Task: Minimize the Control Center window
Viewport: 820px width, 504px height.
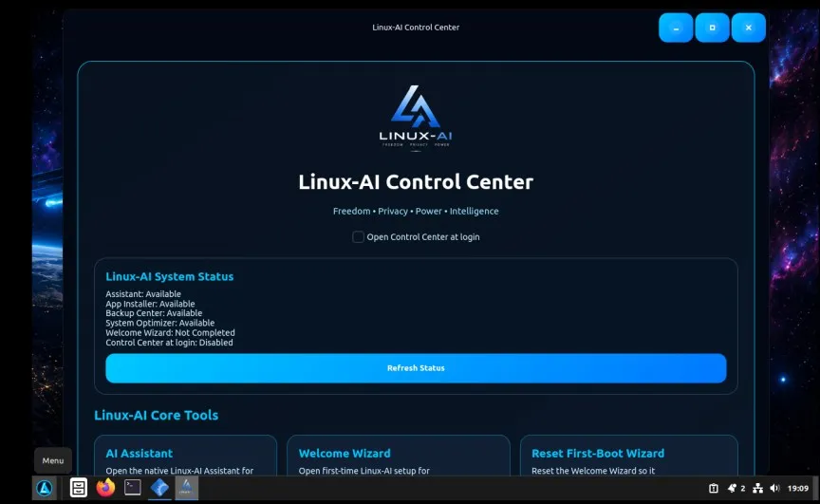Action: coord(676,28)
